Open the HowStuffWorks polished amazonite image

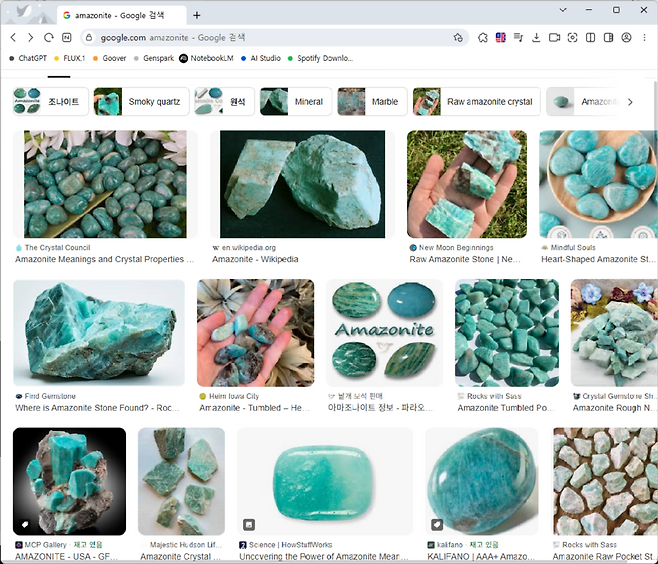tap(325, 482)
